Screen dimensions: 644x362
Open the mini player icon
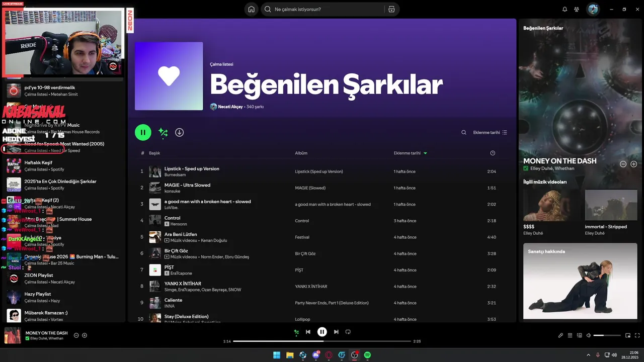pos(628,335)
